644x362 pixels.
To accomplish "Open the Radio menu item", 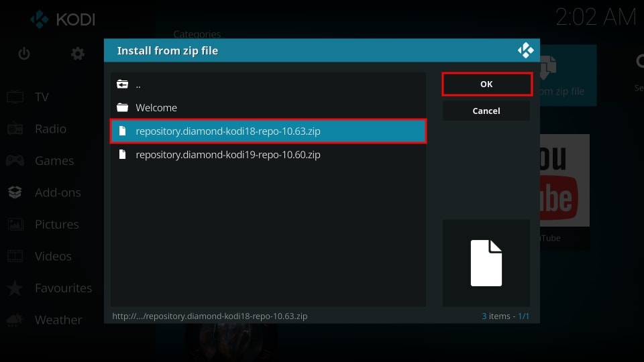I will click(x=52, y=129).
